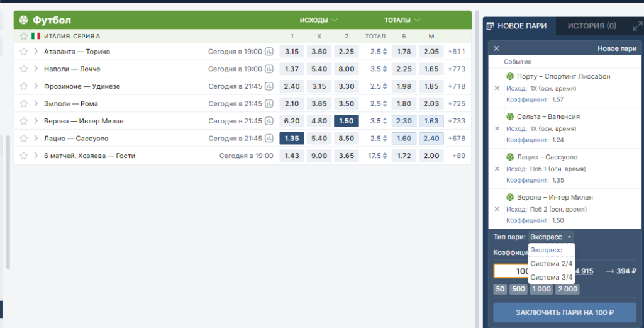Set stake with the 2 000 quick button
The height and width of the screenshot is (328, 644).
tap(568, 289)
